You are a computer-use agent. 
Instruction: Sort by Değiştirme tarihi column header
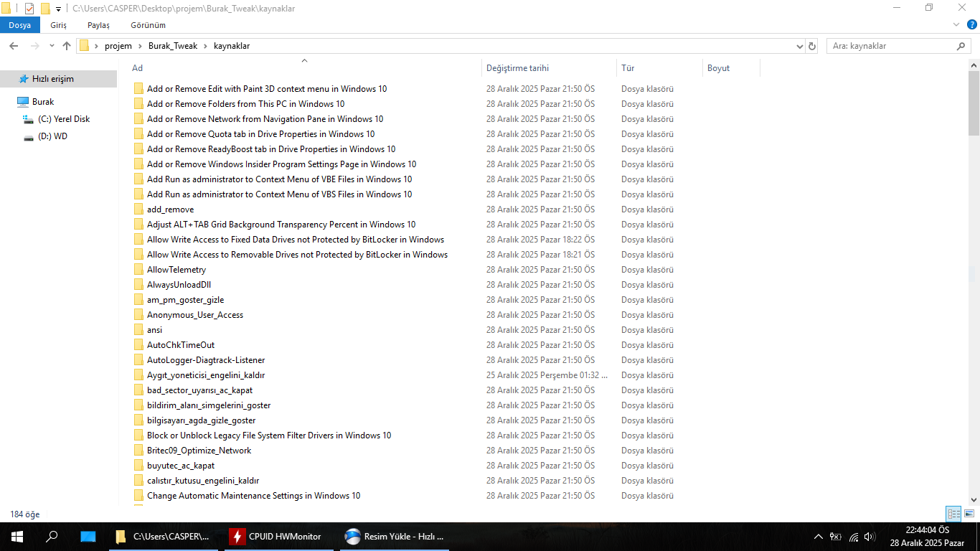click(x=517, y=68)
